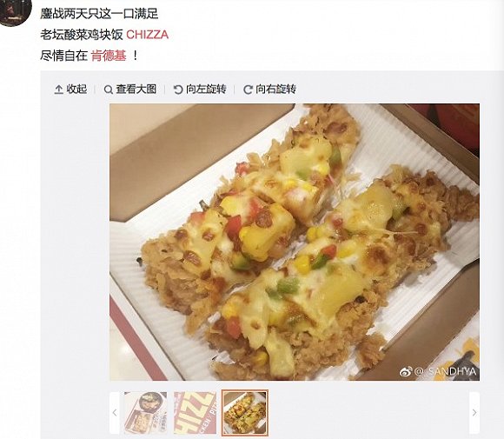The width and height of the screenshot is (504, 439).
Task: Select the second thumbnail showing the CHIZZA box
Action: pyautogui.click(x=196, y=413)
